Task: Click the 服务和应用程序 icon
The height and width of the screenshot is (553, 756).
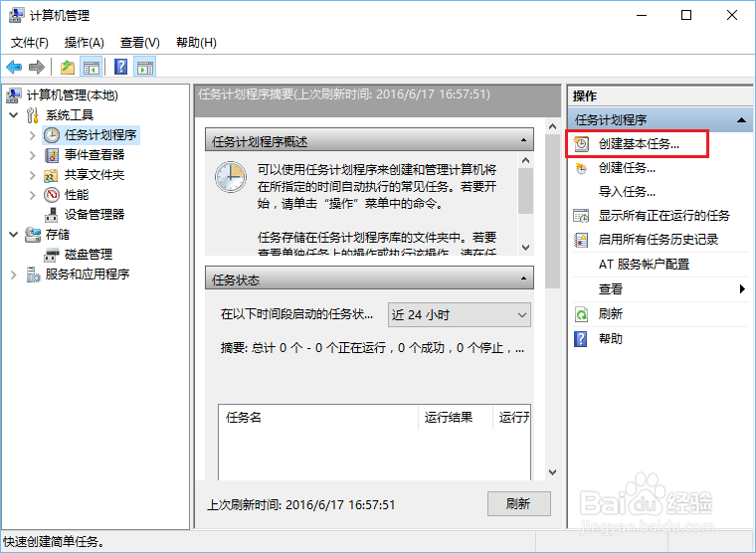Action: pyautogui.click(x=33, y=275)
